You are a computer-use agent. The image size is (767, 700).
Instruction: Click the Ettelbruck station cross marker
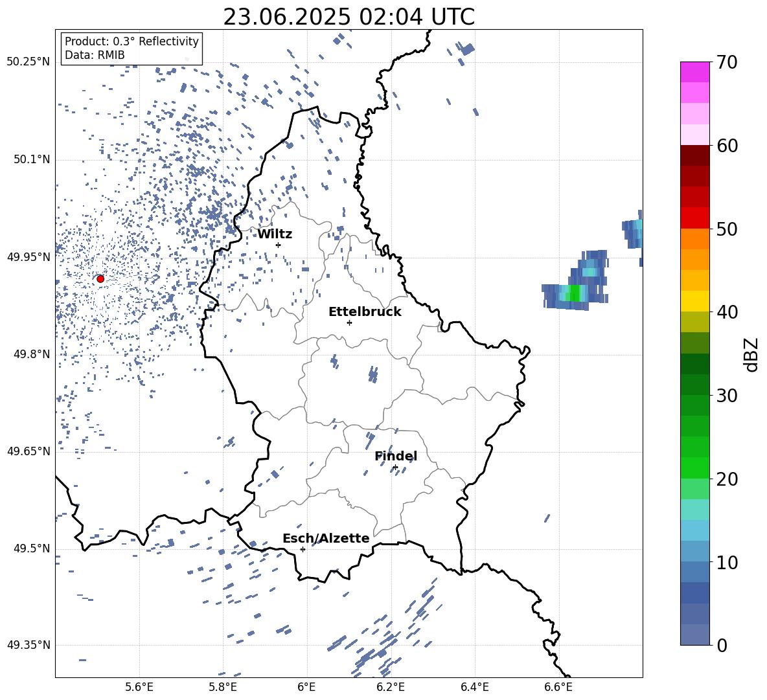coord(349,322)
